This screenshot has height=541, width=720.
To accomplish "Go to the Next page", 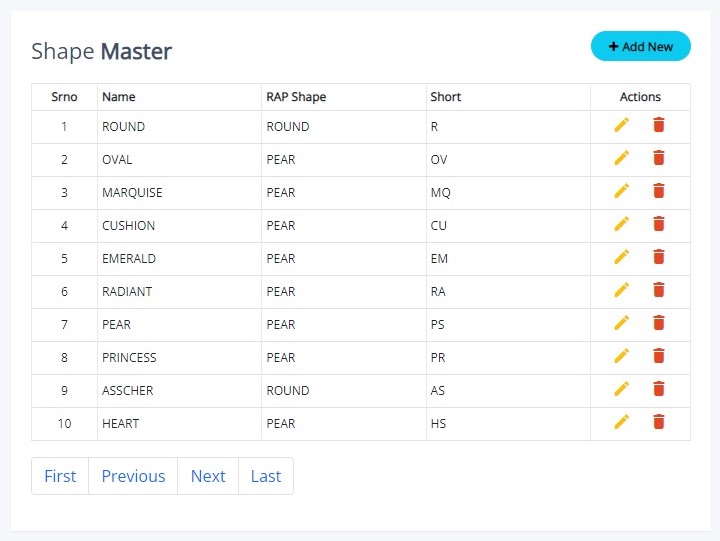I will 208,476.
